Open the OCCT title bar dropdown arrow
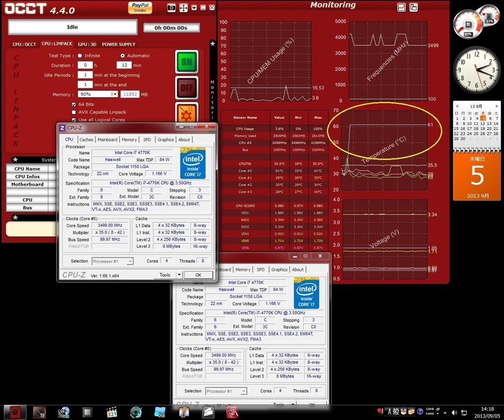The image size is (504, 420). [x=194, y=8]
